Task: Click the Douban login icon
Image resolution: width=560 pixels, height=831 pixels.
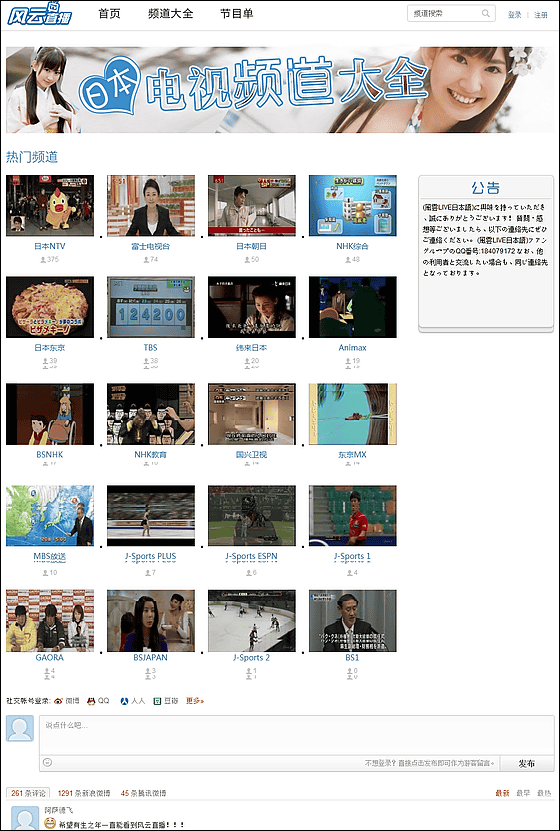Action: tap(157, 701)
